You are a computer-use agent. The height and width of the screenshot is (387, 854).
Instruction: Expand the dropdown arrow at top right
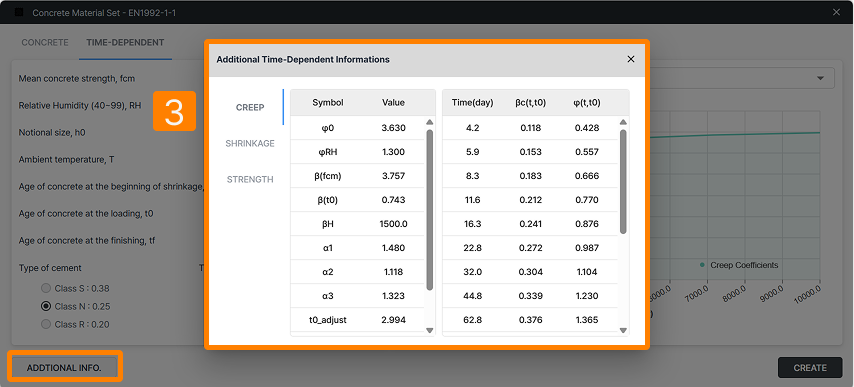(x=820, y=78)
